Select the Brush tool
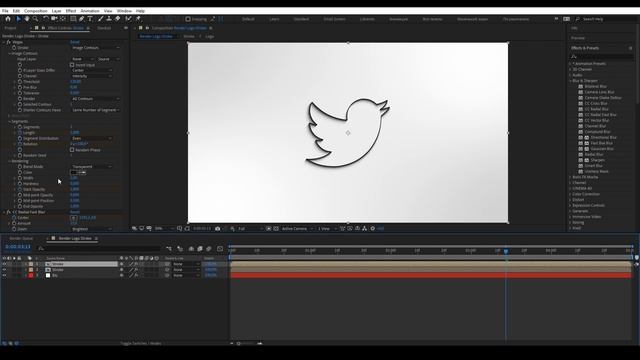The height and width of the screenshot is (360, 640). click(100, 19)
